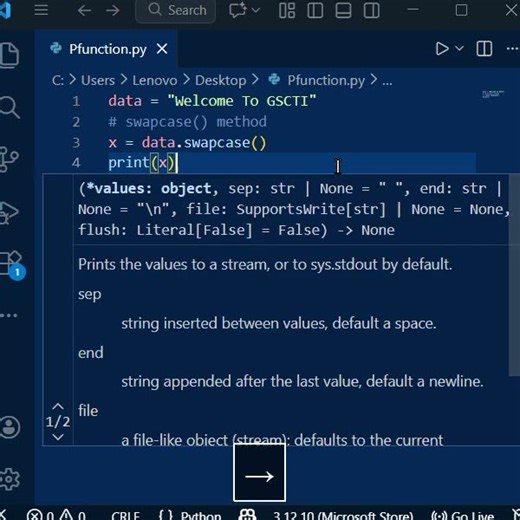Split the editor to the right

click(x=484, y=49)
